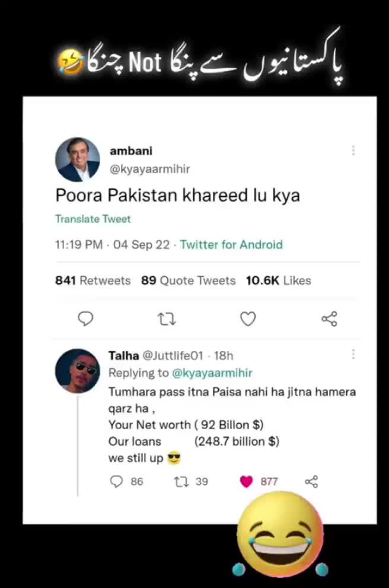Like the ambani tweet with heart icon
Screen dimensions: 389x588
248,319
